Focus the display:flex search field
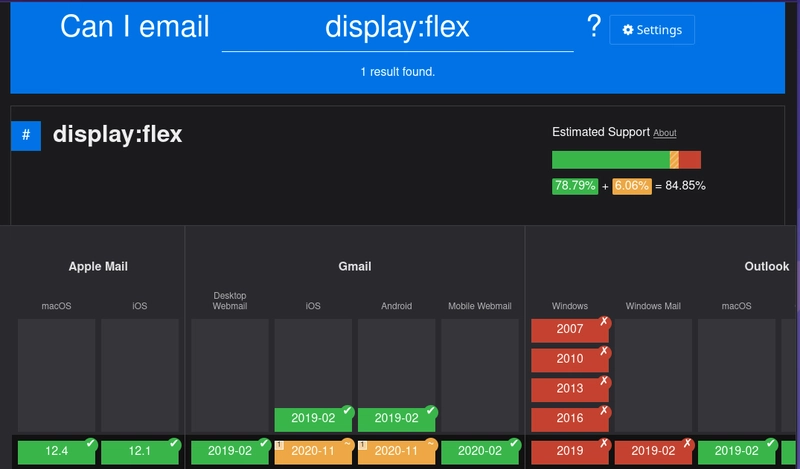The image size is (800, 469). [397, 28]
